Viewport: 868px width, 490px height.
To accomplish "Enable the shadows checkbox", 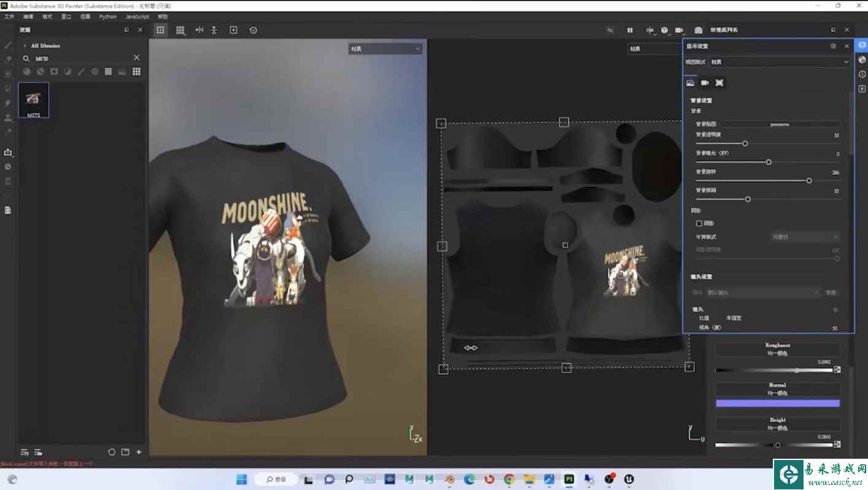I will click(699, 223).
